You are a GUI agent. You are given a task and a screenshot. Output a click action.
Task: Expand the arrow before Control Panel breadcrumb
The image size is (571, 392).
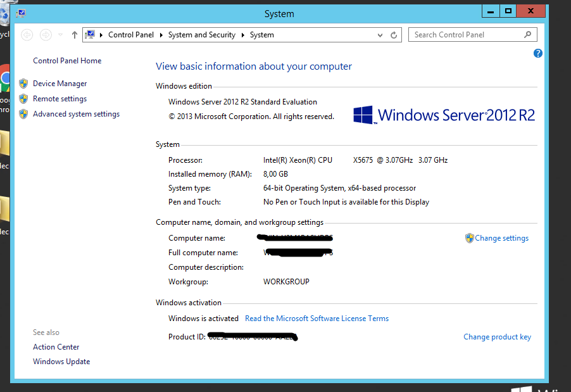[101, 35]
